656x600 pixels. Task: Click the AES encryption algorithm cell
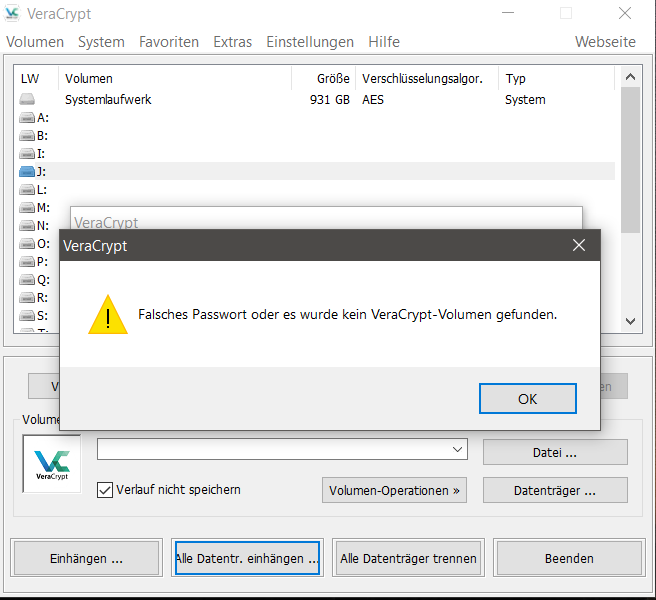click(373, 100)
